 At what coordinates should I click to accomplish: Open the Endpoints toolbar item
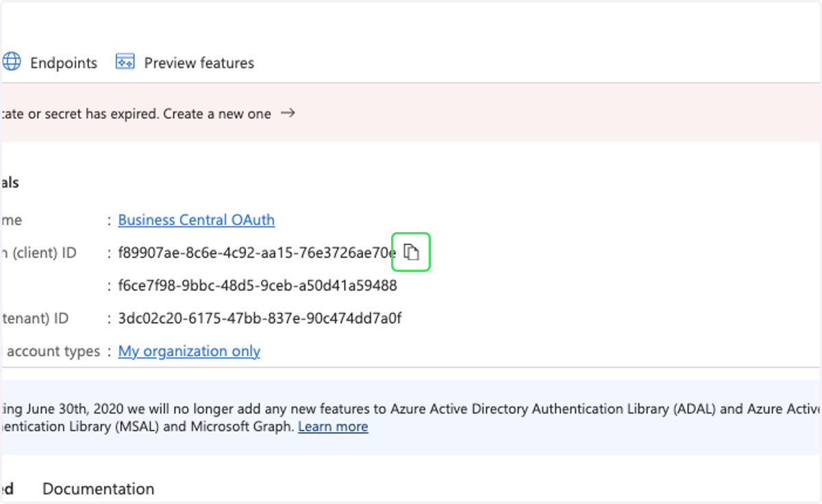pyautogui.click(x=49, y=62)
